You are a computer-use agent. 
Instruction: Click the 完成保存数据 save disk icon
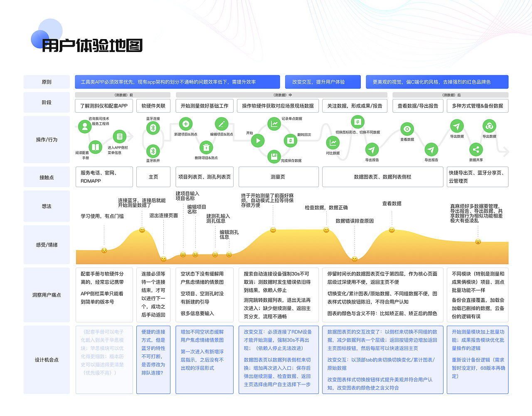click(274, 156)
